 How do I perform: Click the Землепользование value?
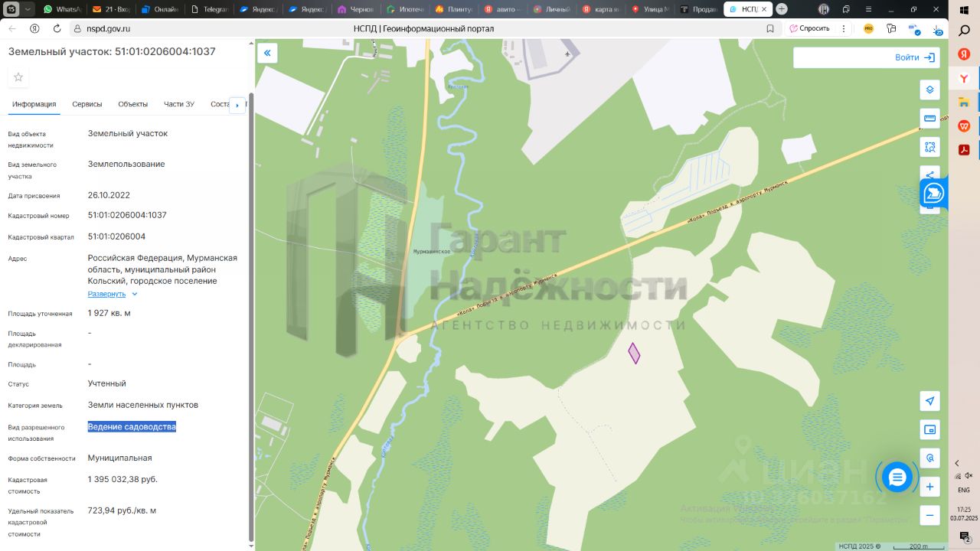[126, 164]
